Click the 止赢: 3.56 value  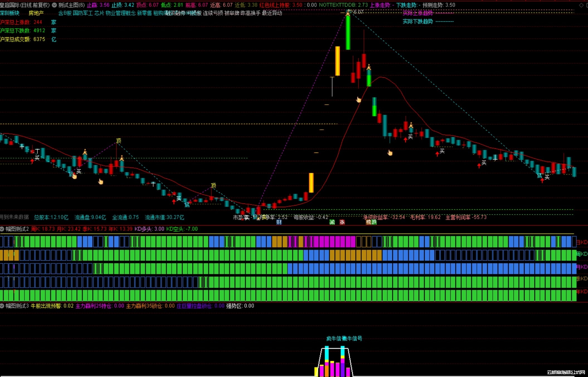[x=98, y=5]
